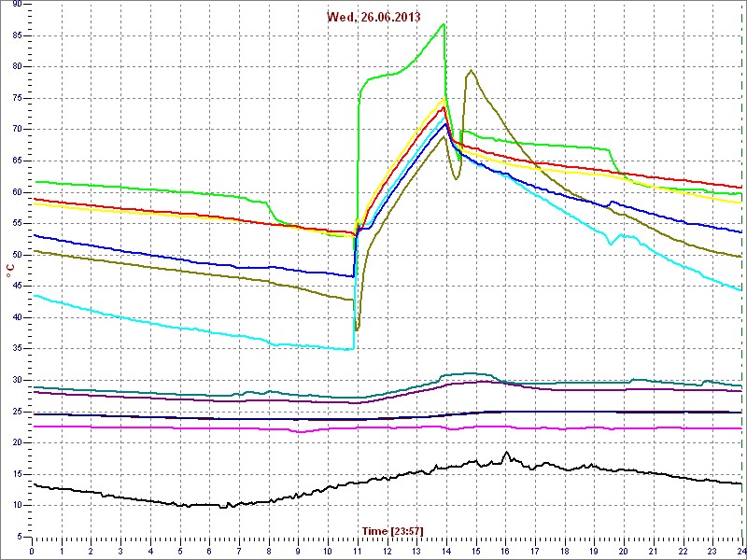Click hour 3 on the time axis

120,552
